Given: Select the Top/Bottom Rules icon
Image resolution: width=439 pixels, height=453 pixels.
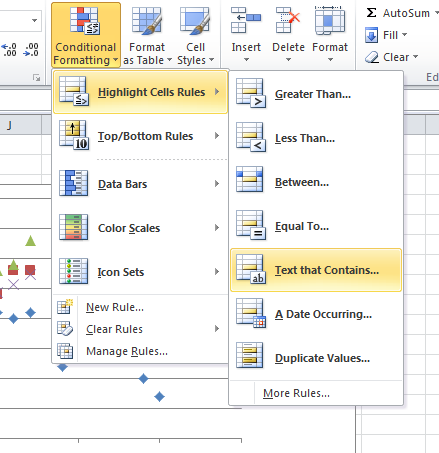Looking at the screenshot, I should [x=74, y=135].
